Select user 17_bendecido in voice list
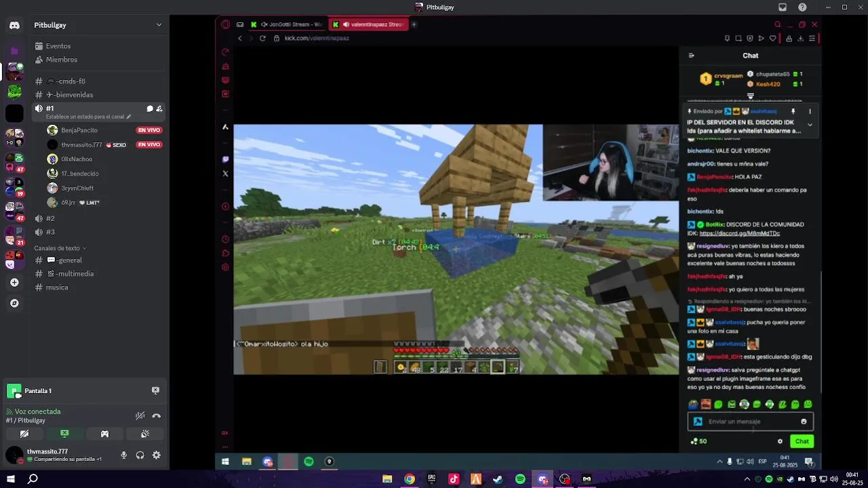Screen dimensions: 868x488 click(80, 174)
